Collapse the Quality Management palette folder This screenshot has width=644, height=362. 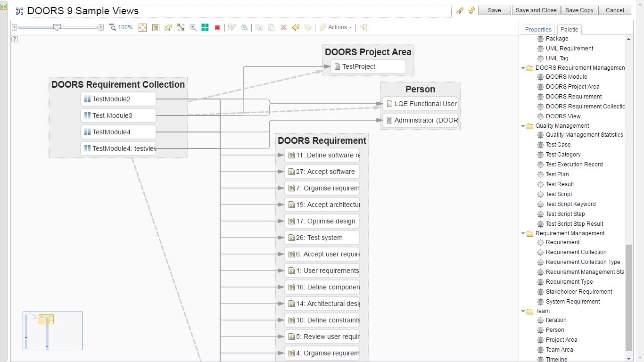click(x=523, y=126)
